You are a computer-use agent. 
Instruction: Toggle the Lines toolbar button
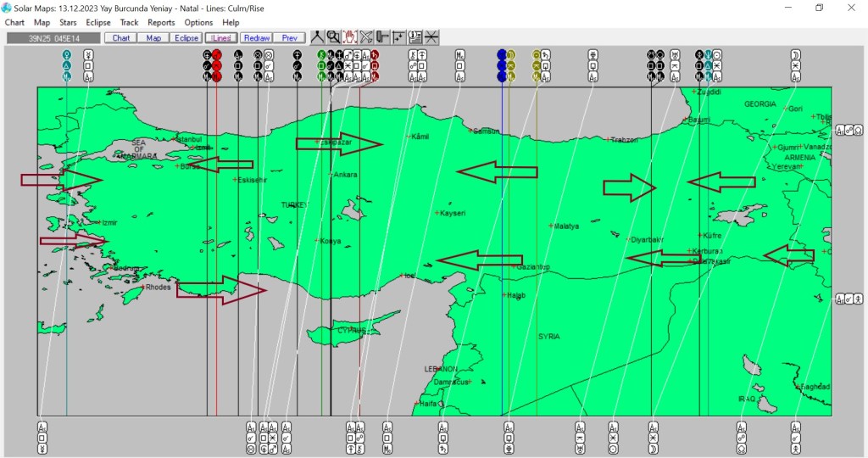click(221, 38)
